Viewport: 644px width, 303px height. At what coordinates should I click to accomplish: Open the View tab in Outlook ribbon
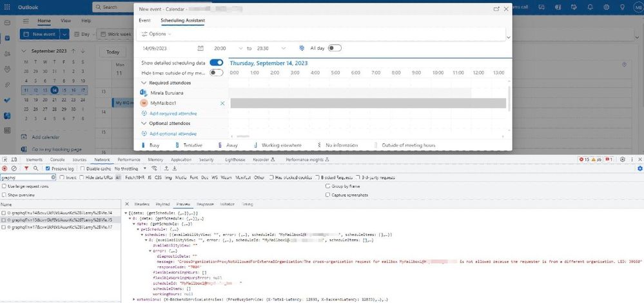[x=66, y=21]
